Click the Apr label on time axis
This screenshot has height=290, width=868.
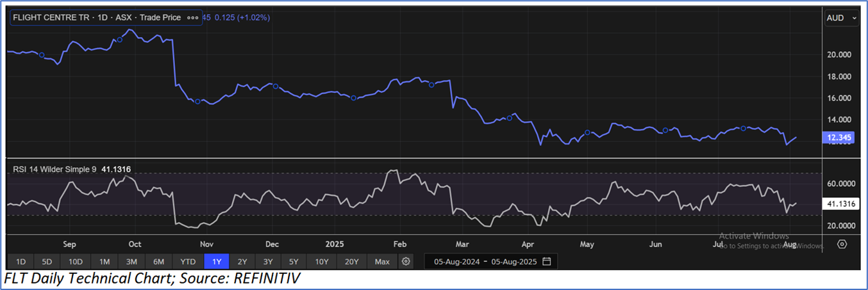click(x=528, y=244)
